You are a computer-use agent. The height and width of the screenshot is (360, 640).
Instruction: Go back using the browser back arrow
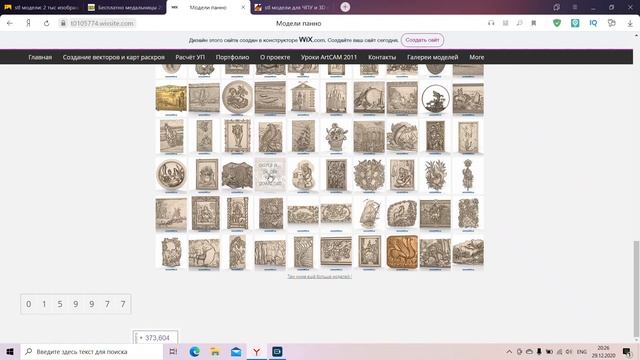point(10,23)
